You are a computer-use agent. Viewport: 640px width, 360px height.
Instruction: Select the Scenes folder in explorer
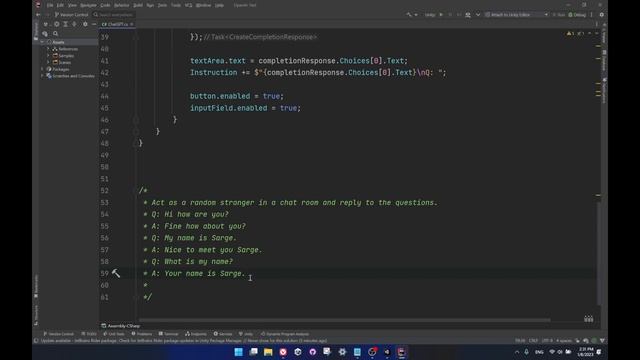(x=64, y=62)
